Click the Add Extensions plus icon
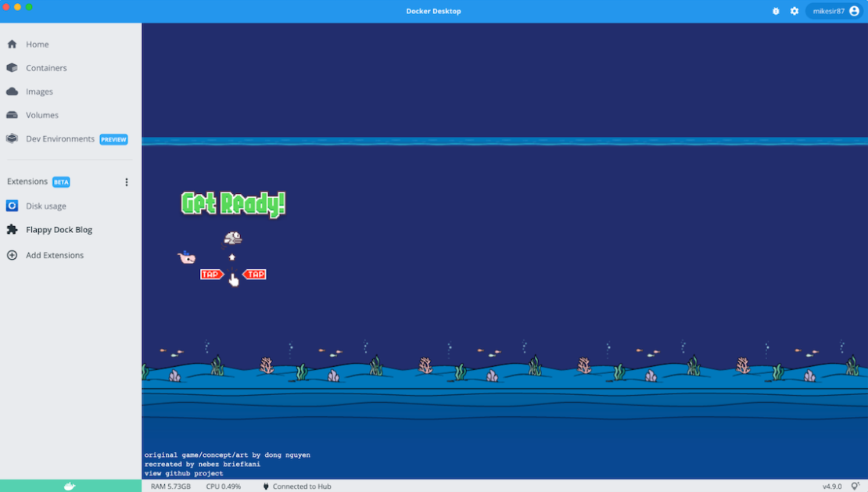This screenshot has width=868, height=492. point(12,255)
